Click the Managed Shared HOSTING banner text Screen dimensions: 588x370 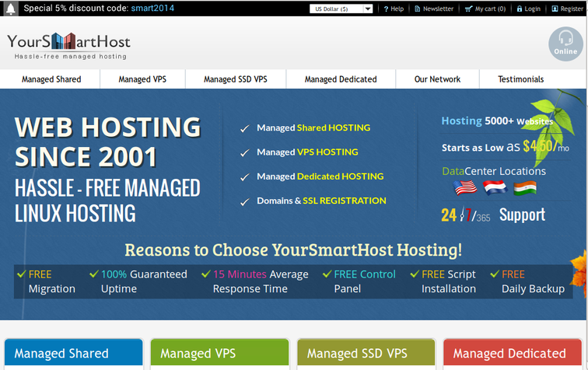(x=313, y=127)
